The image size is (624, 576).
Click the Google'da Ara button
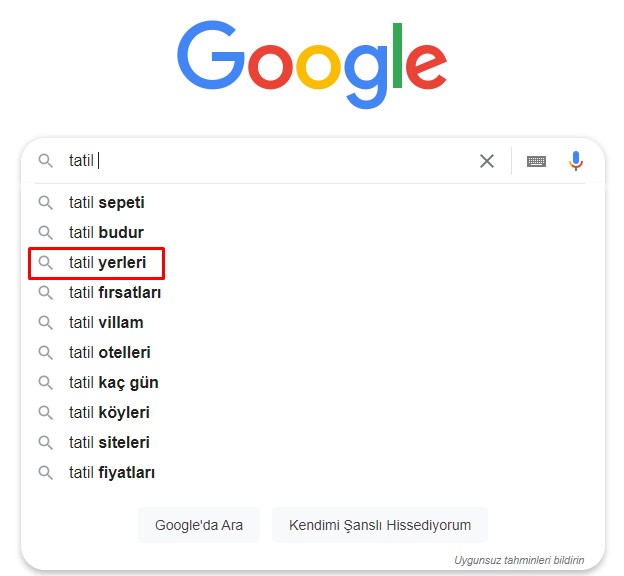(199, 525)
